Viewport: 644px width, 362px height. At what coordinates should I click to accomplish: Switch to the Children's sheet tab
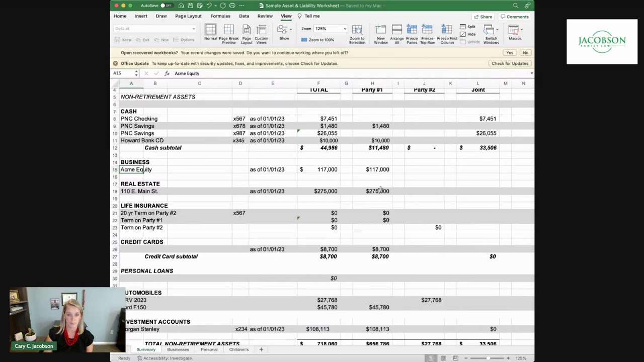tap(239, 349)
